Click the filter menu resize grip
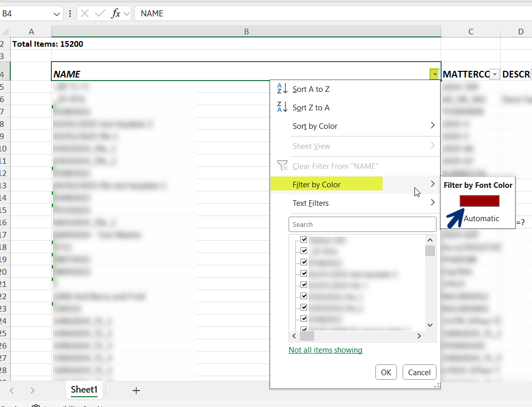Image resolution: width=532 pixels, height=407 pixels. (x=437, y=385)
